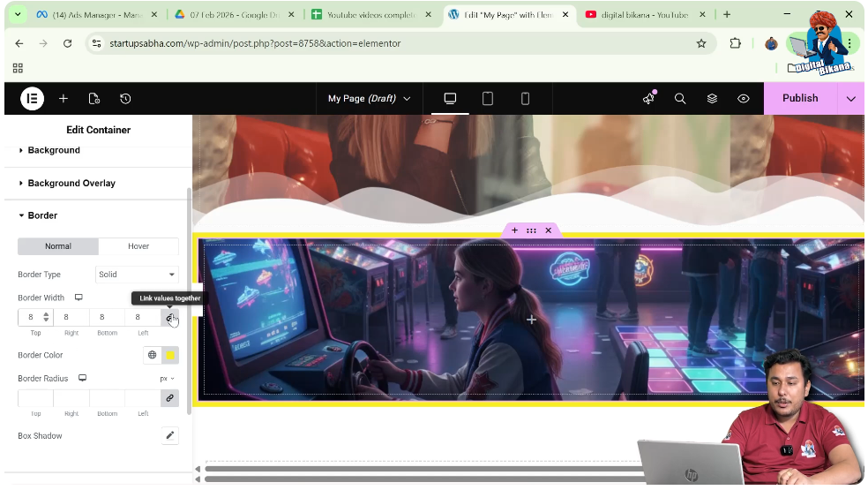Open the Publish options arrow
Screen dimensions: 868x490
[x=850, y=99]
